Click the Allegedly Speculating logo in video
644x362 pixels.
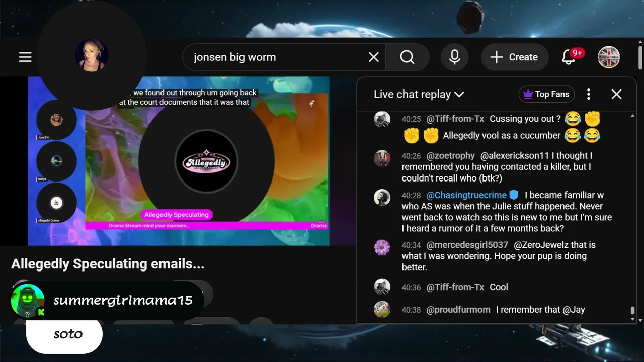click(x=206, y=161)
